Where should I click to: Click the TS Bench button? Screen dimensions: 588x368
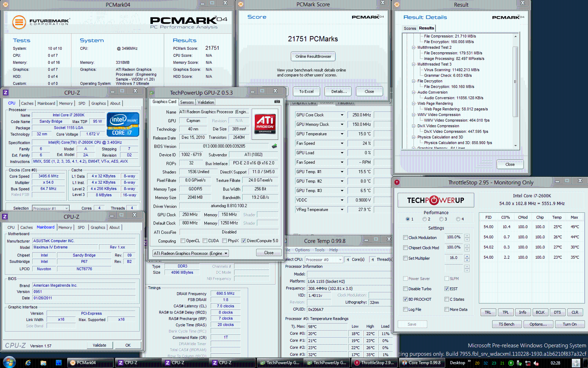[506, 324]
